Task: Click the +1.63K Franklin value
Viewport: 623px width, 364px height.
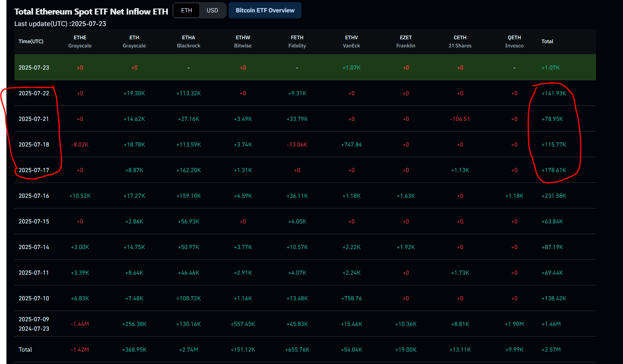Action: tap(406, 196)
